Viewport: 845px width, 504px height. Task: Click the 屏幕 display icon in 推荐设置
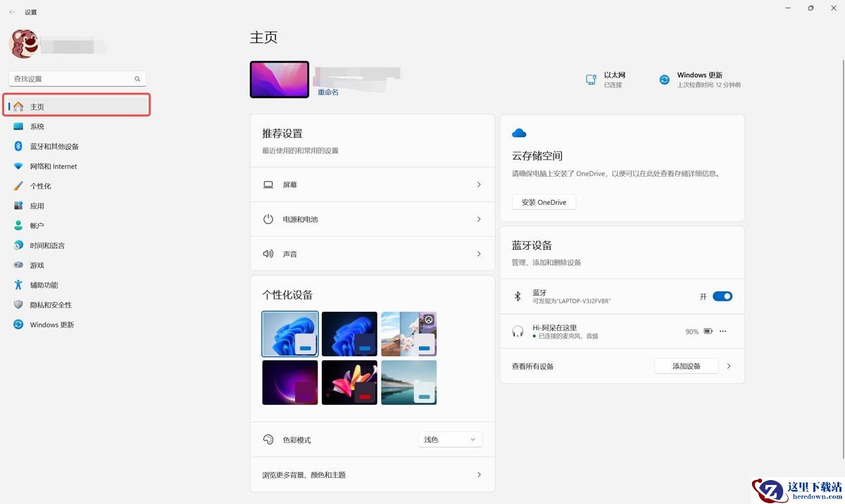[268, 184]
